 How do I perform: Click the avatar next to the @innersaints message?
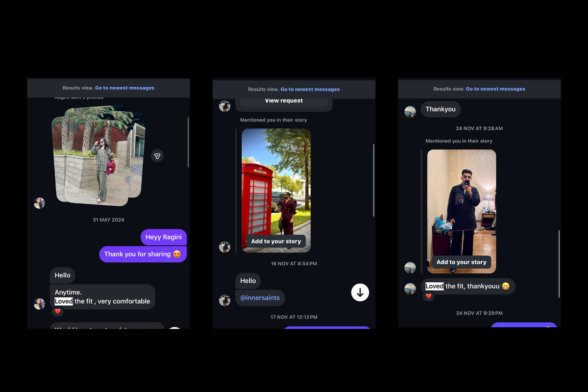pyautogui.click(x=224, y=300)
